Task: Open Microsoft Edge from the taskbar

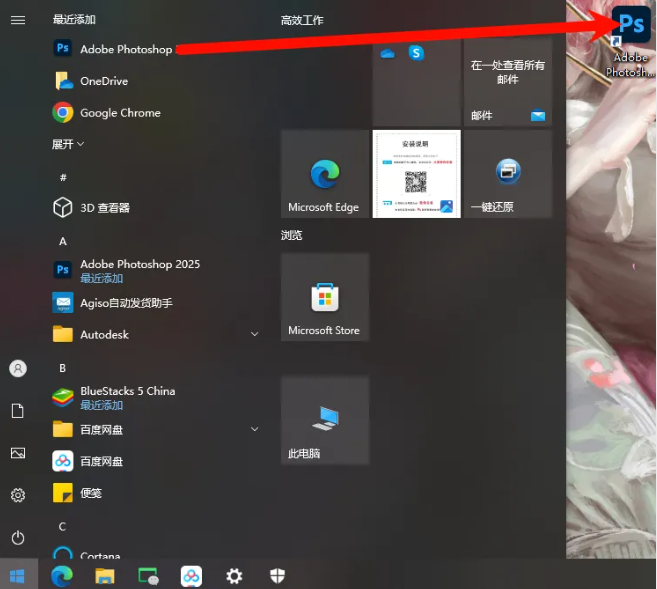Action: (x=62, y=576)
